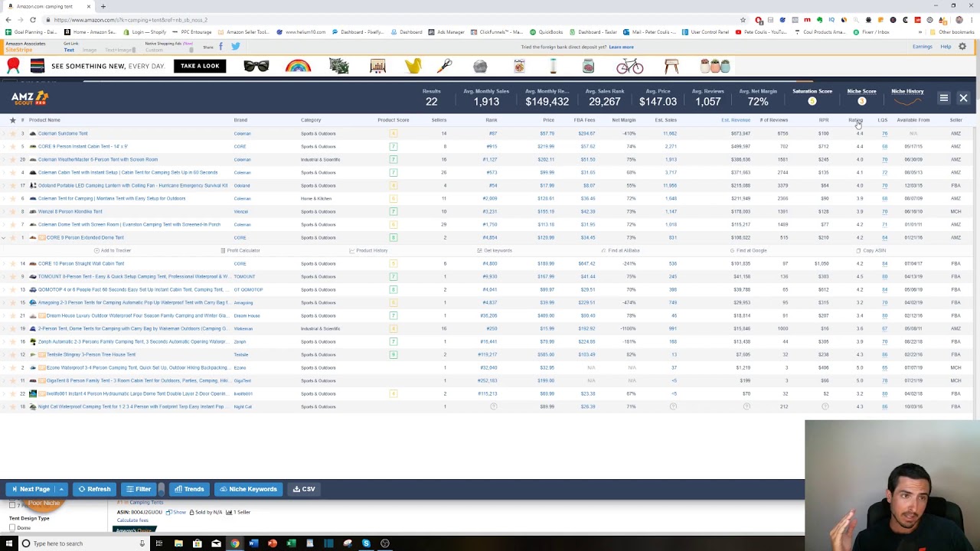This screenshot has height=551, width=980.
Task: Star the Coleman Sundome Tent row
Action: coord(12,133)
